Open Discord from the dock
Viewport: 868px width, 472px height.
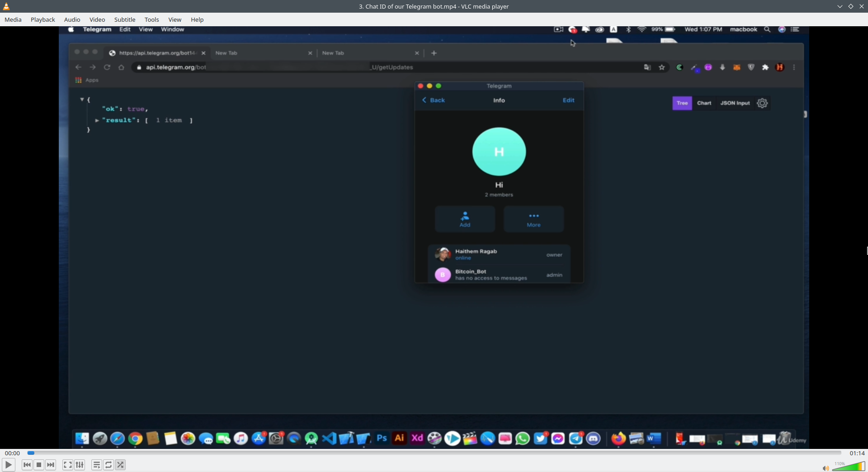[593, 438]
